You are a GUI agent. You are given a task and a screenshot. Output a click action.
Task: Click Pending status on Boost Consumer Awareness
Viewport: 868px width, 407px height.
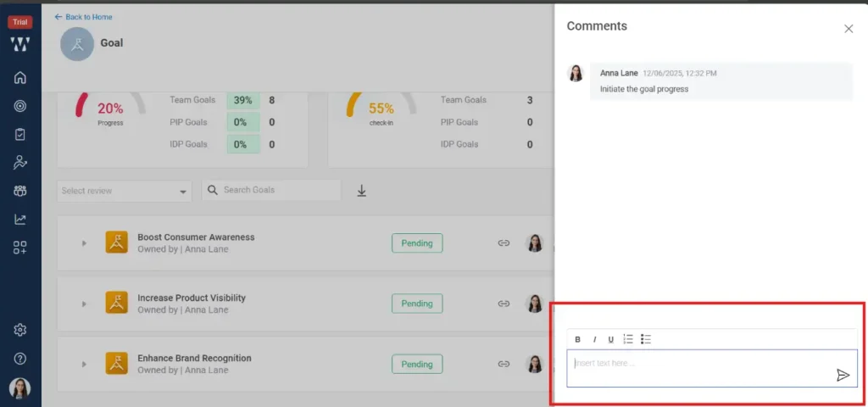pos(417,243)
